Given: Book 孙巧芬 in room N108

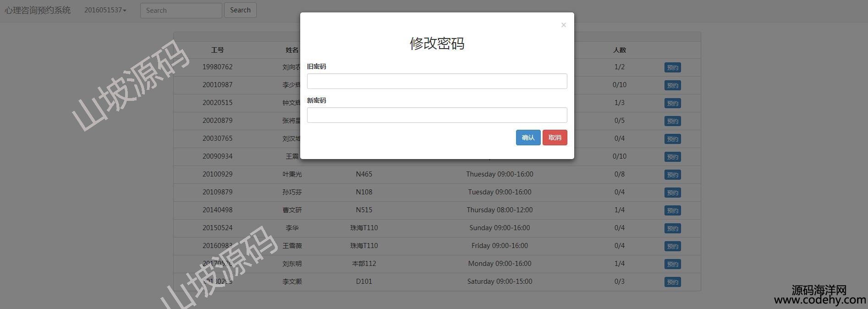Looking at the screenshot, I should pos(672,193).
